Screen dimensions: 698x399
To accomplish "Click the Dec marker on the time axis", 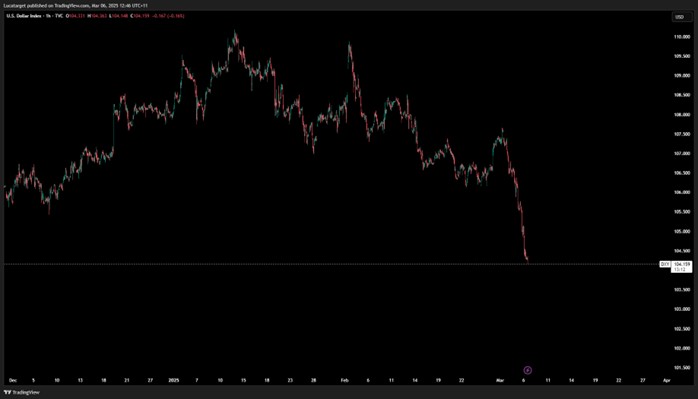I will [13, 381].
